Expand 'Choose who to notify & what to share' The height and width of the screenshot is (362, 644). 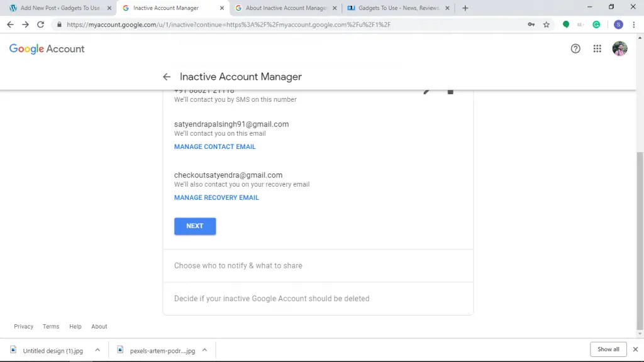click(x=318, y=266)
